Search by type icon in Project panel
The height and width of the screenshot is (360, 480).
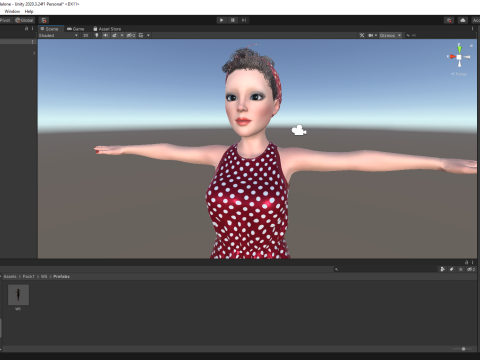[x=443, y=269]
